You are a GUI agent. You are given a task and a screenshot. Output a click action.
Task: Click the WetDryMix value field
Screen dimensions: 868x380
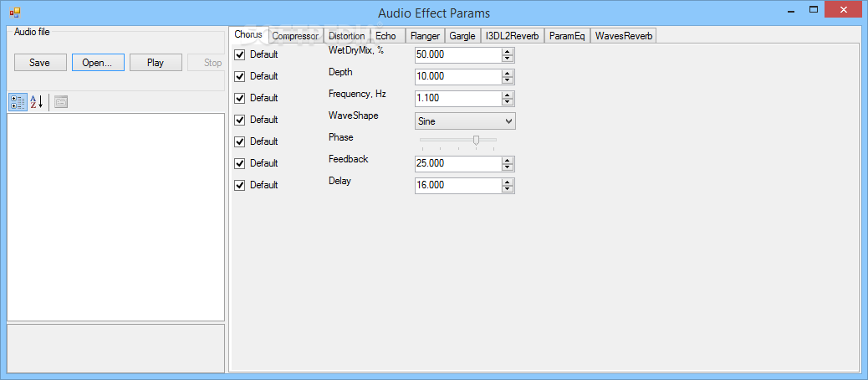pyautogui.click(x=457, y=55)
